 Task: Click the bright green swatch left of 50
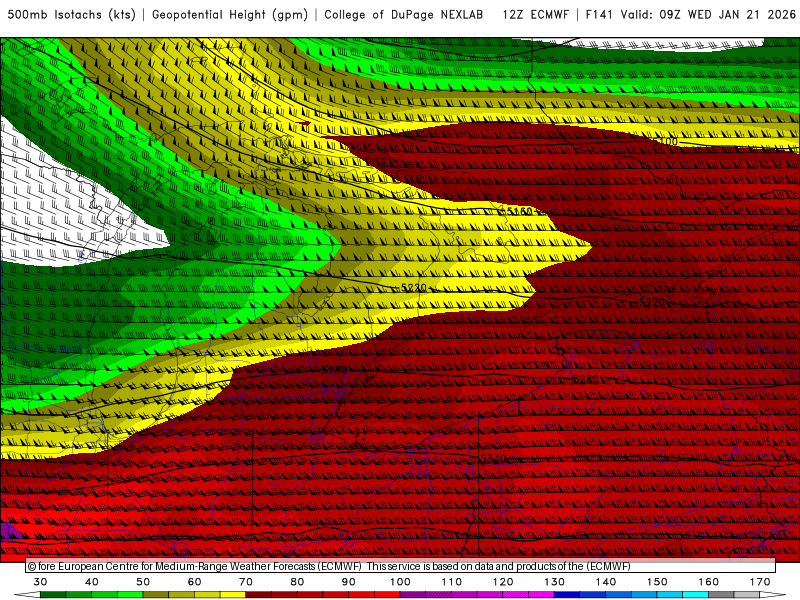pos(130,595)
